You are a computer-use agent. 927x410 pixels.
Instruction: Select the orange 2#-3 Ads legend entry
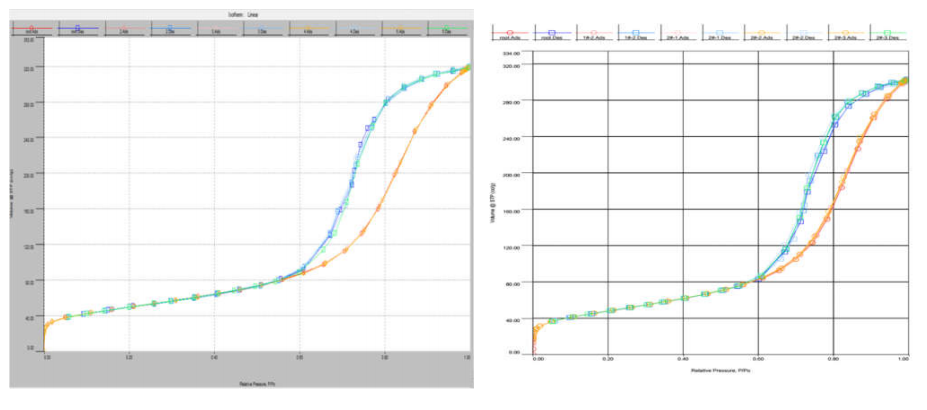coord(845,34)
